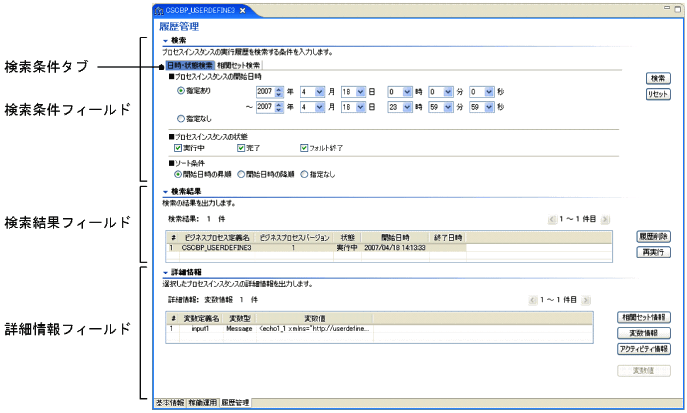Image resolution: width=687 pixels, height=413 pixels.
Task: Click ビジネスプロセス定義名 column header
Action: click(x=216, y=238)
